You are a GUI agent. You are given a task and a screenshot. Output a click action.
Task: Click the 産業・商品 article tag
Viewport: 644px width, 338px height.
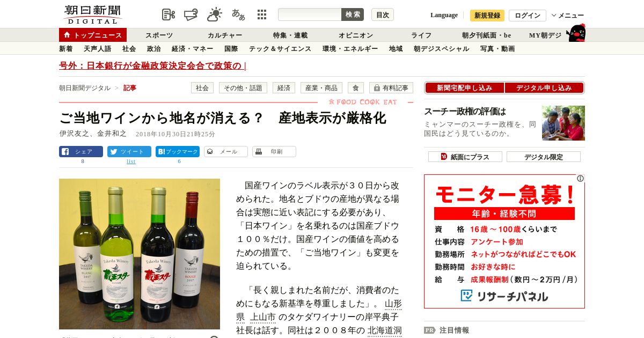[321, 88]
